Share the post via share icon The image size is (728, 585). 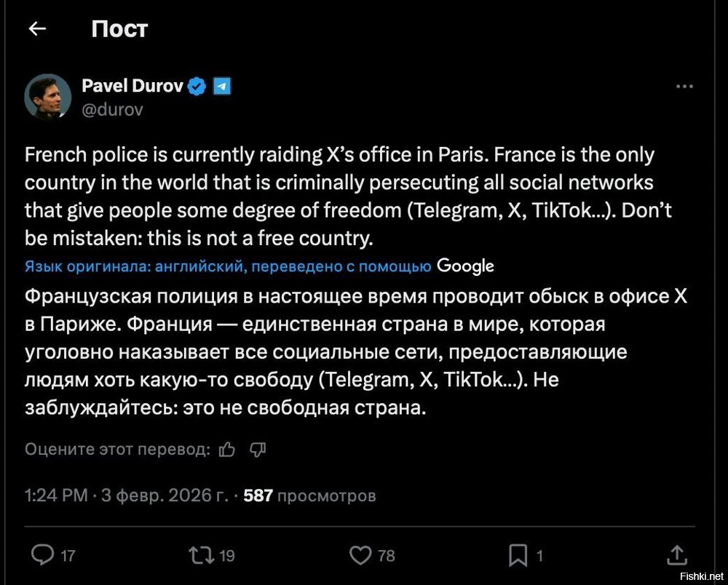coord(676,556)
